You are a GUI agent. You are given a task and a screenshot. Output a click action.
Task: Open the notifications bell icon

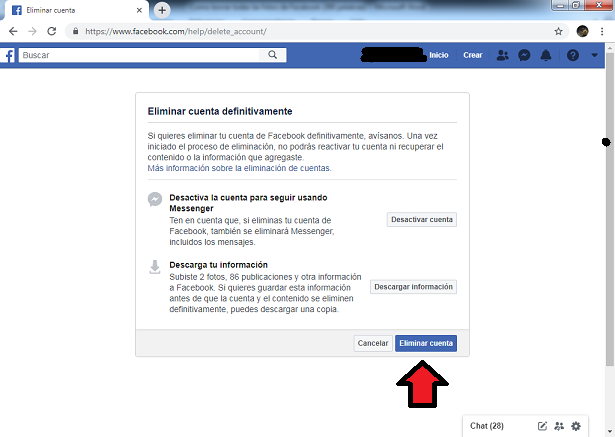tap(546, 55)
